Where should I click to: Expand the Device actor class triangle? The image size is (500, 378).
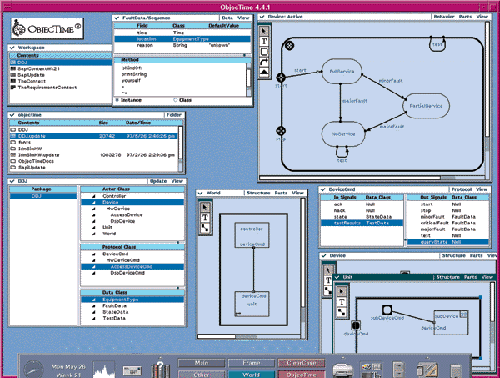tap(94, 202)
